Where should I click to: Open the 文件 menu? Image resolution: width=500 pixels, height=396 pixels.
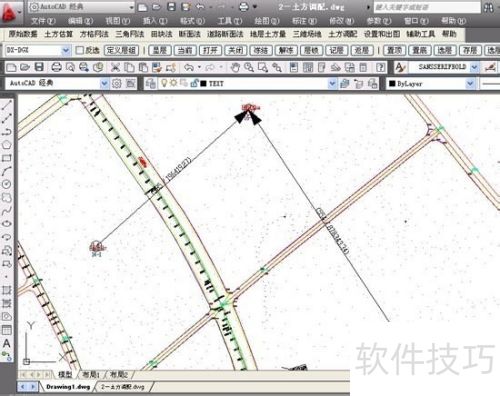click(x=43, y=21)
